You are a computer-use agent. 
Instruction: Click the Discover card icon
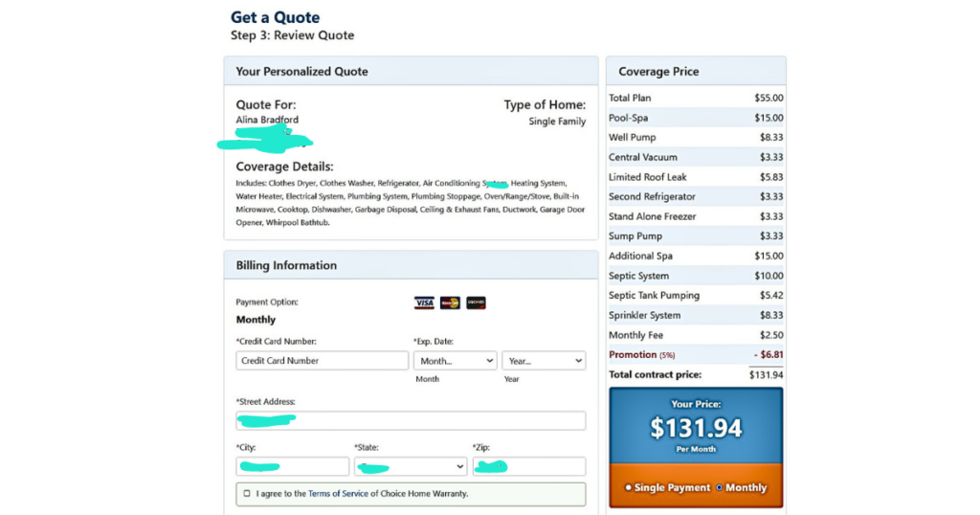pyautogui.click(x=476, y=302)
